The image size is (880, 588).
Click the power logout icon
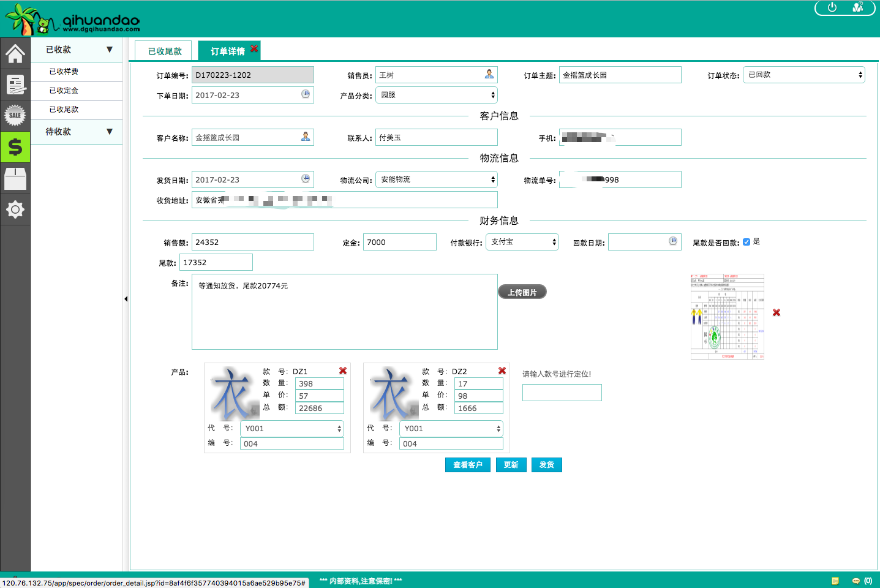tap(832, 7)
